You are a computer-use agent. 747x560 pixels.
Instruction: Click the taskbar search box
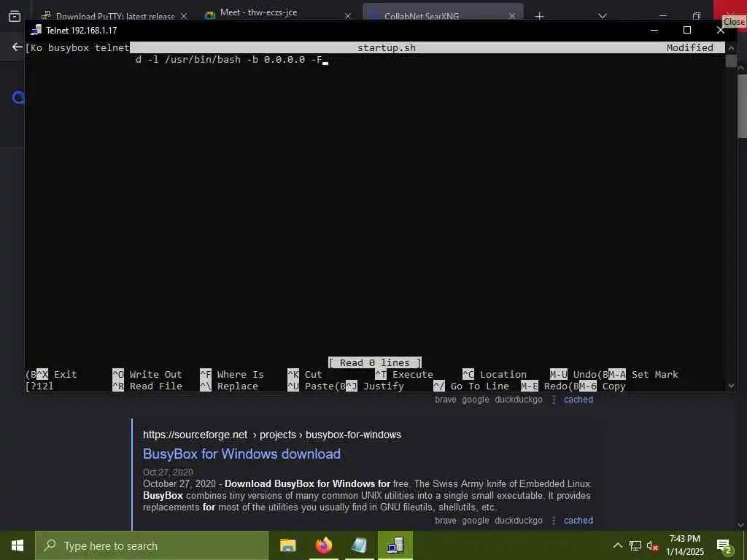(152, 545)
